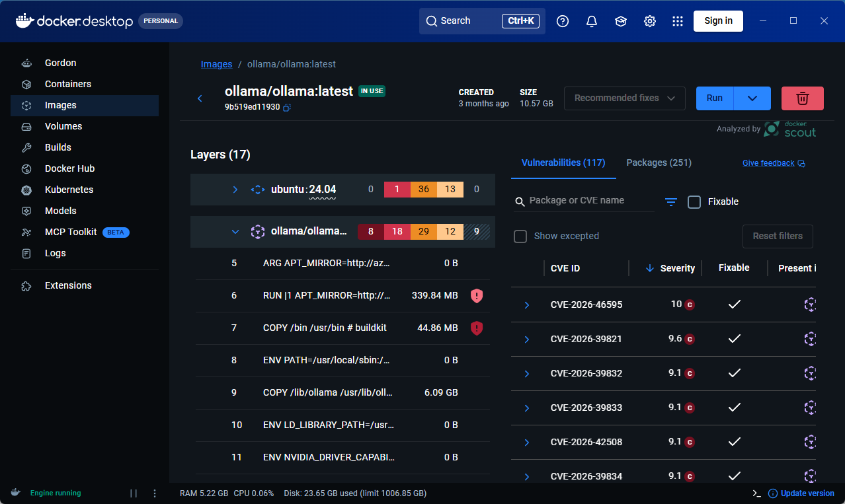Open the apps grid icon
845x504 pixels.
pyautogui.click(x=678, y=21)
